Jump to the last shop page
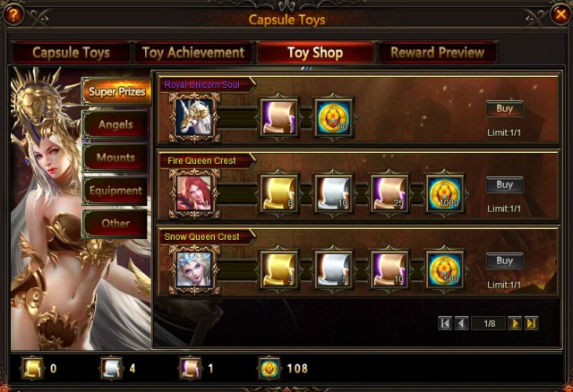This screenshot has height=392, width=573. [531, 323]
